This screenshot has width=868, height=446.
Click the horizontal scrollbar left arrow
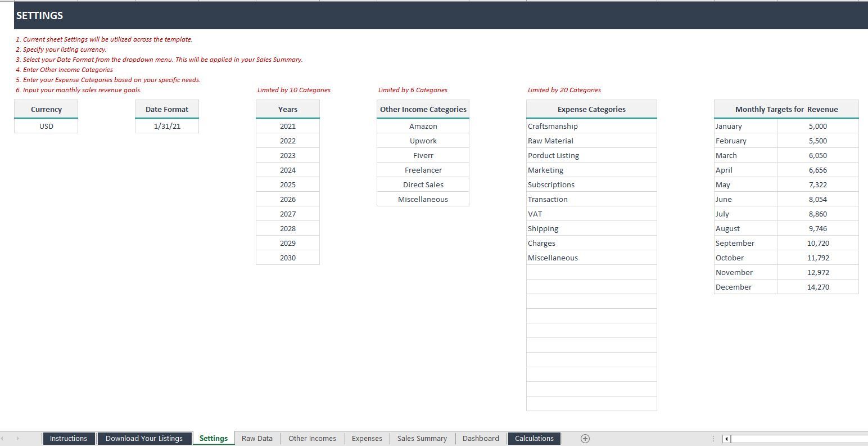point(726,439)
